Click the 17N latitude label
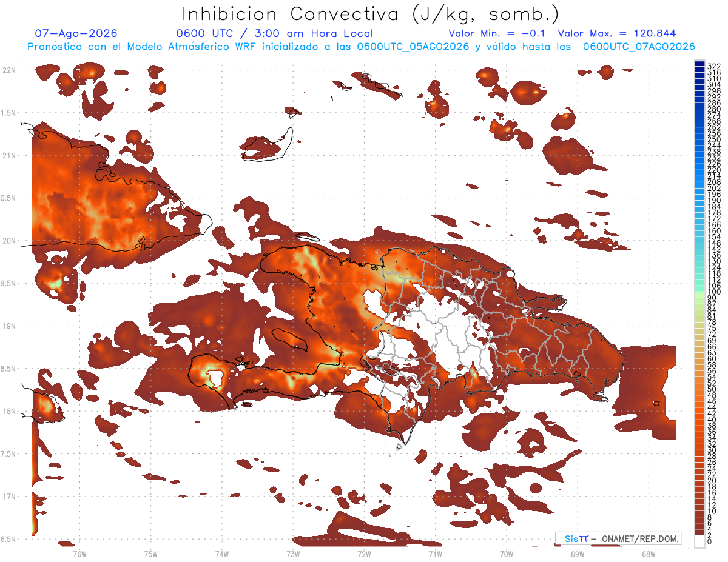Image resolution: width=728 pixels, height=562 pixels. [x=9, y=497]
